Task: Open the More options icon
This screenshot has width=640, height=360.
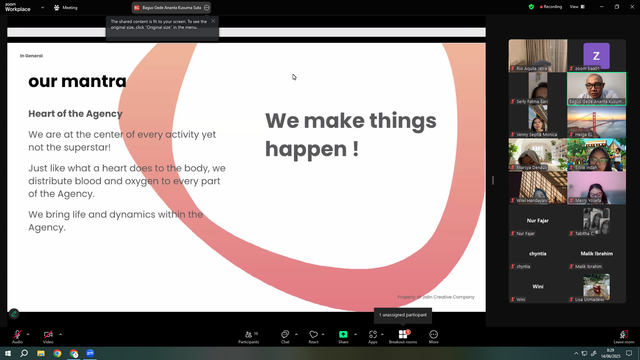Action: pos(433,335)
